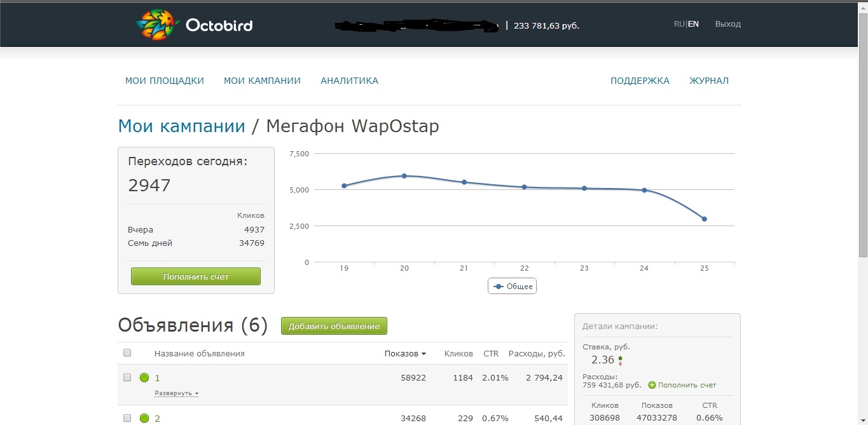Click Название объявления column header
This screenshot has width=868, height=425.
click(200, 353)
